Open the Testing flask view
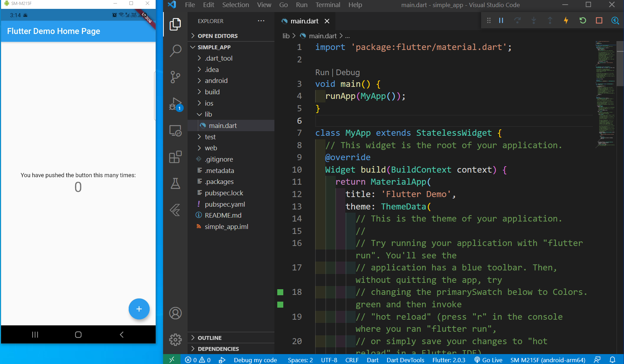Image resolution: width=624 pixels, height=364 pixels. (175, 184)
